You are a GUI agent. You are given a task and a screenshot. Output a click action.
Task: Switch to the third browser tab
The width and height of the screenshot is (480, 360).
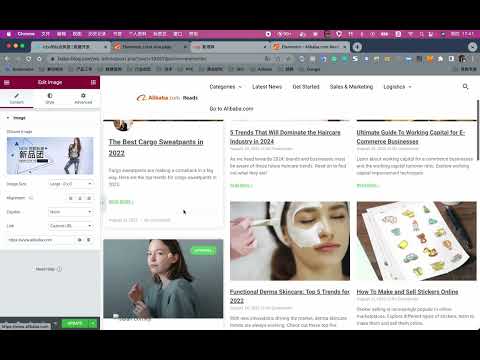pos(230,47)
